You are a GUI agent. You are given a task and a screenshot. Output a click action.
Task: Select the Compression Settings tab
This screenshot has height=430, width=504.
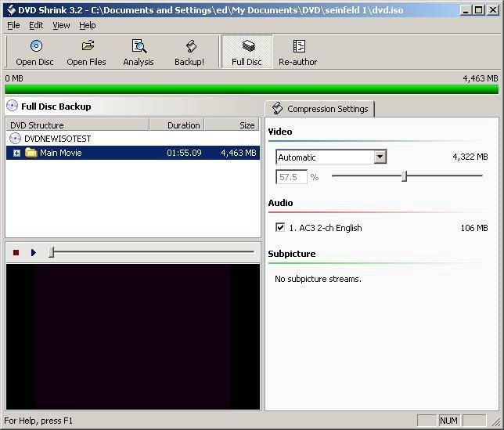[x=320, y=109]
